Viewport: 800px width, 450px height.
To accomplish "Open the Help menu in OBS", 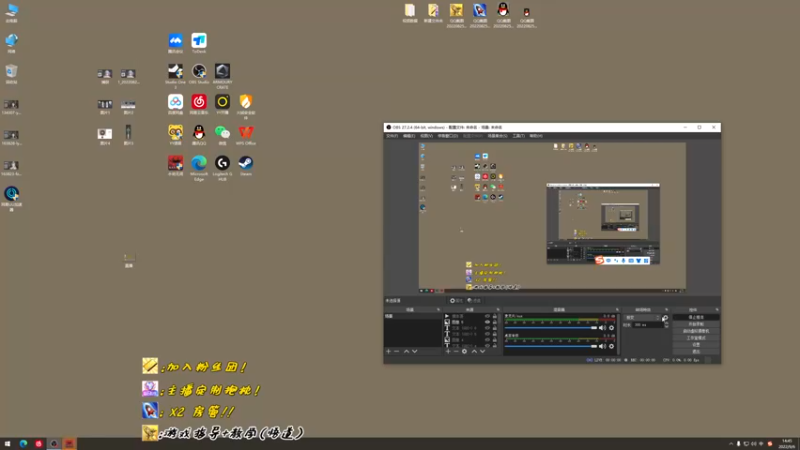I will (x=536, y=136).
